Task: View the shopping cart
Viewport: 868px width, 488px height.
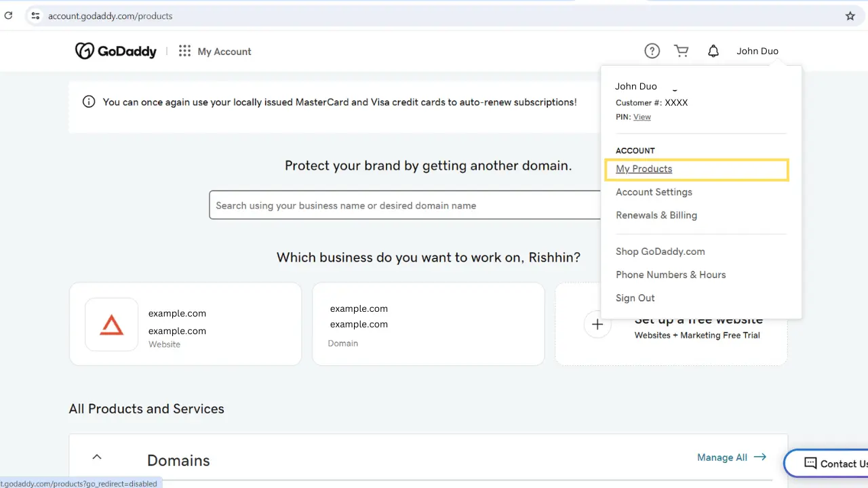Action: (x=682, y=51)
